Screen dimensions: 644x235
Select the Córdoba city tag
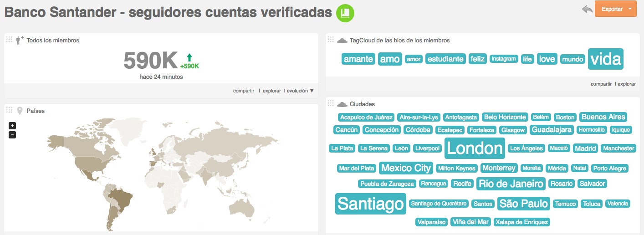(x=418, y=130)
